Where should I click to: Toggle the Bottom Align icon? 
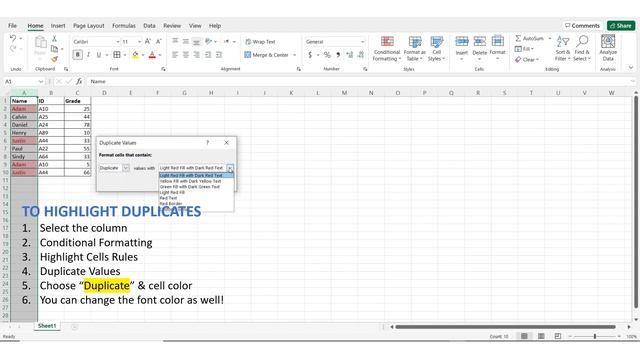click(x=197, y=41)
